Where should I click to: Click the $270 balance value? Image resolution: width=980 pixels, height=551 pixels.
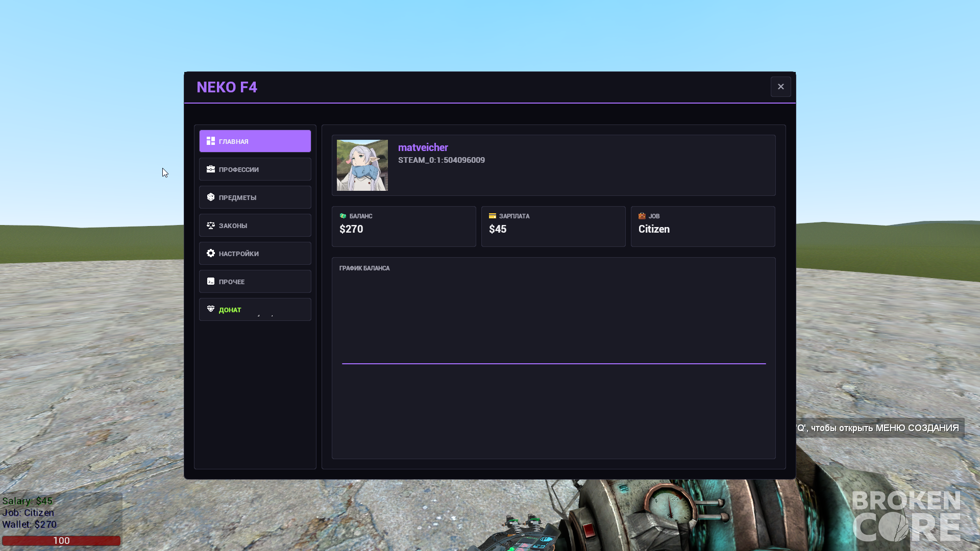click(351, 229)
